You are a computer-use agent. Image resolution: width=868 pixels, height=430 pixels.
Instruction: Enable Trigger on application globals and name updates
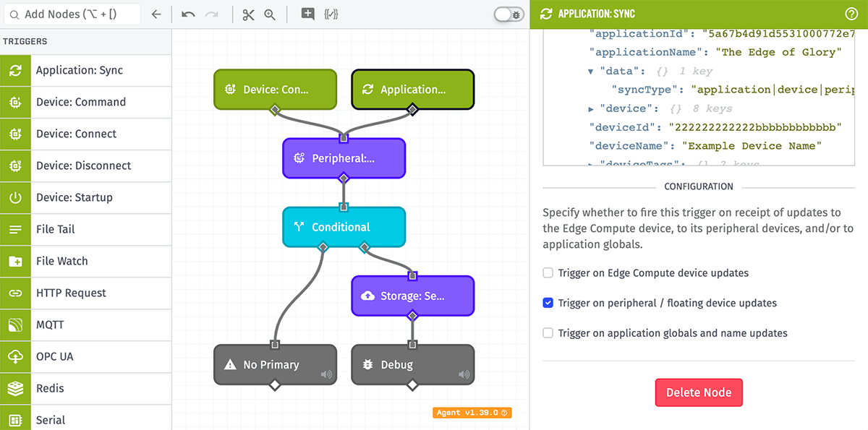(x=548, y=333)
